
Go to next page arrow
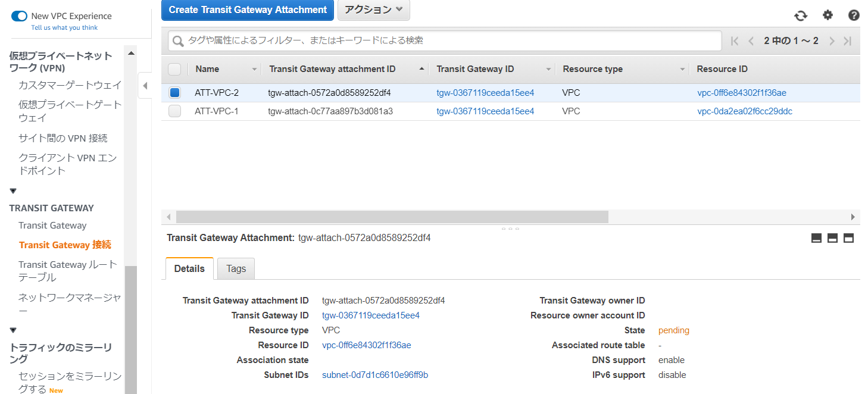coord(832,41)
